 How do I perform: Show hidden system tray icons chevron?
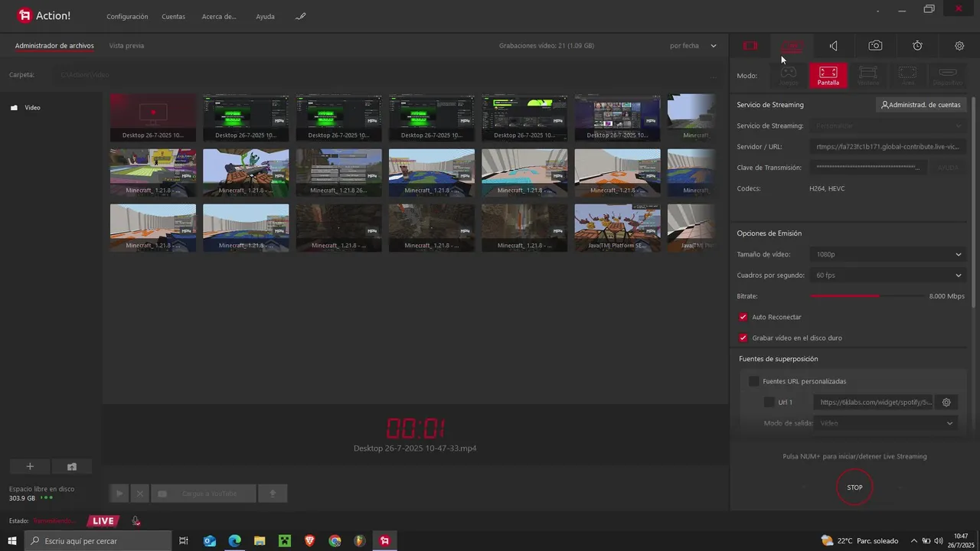(x=913, y=541)
